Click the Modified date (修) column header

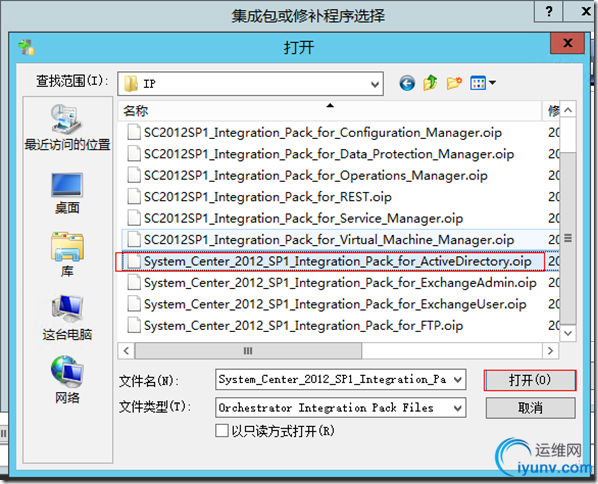click(x=551, y=111)
